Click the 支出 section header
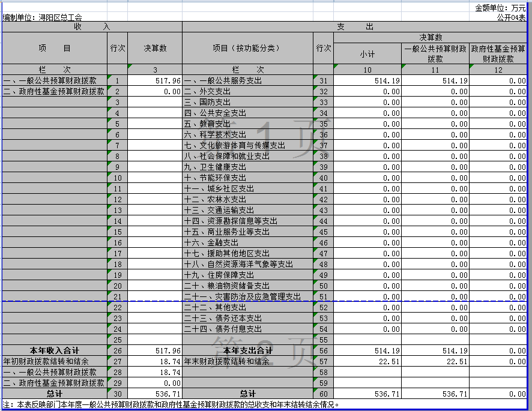Image resolution: width=532 pixels, height=411 pixels. pyautogui.click(x=357, y=26)
